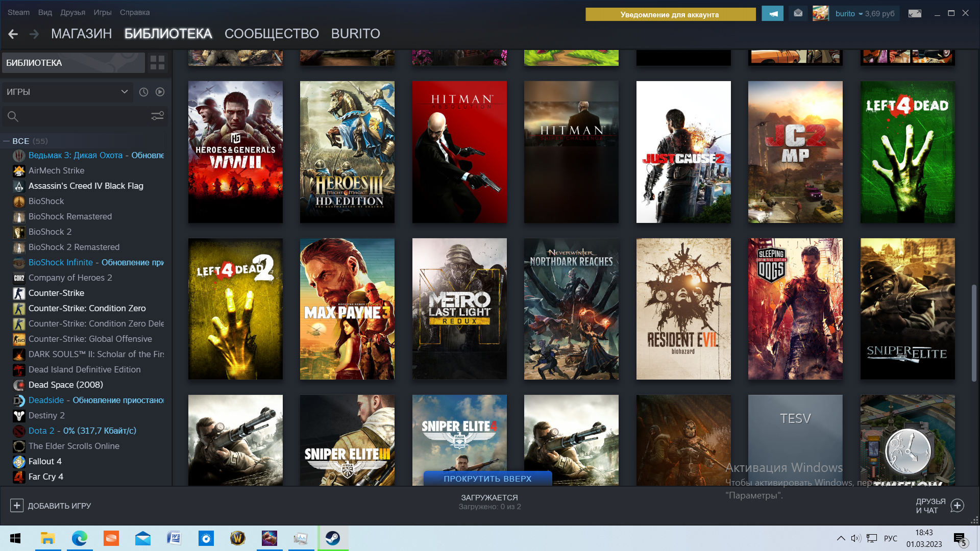Click the БИБЛИОТЕКА navigation tab

[x=168, y=34]
